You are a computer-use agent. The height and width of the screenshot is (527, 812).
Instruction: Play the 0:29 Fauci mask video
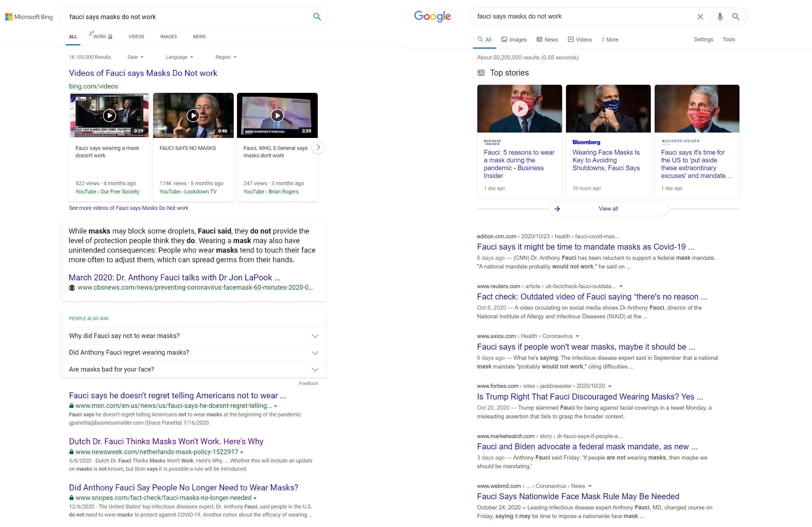click(x=109, y=115)
